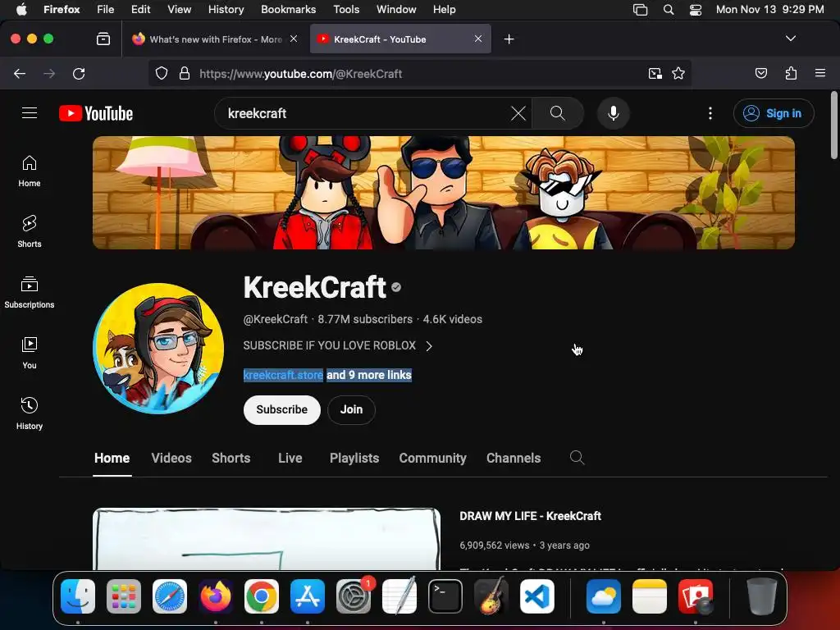This screenshot has height=630, width=840.
Task: Open macOS Control Center icon
Action: click(696, 9)
